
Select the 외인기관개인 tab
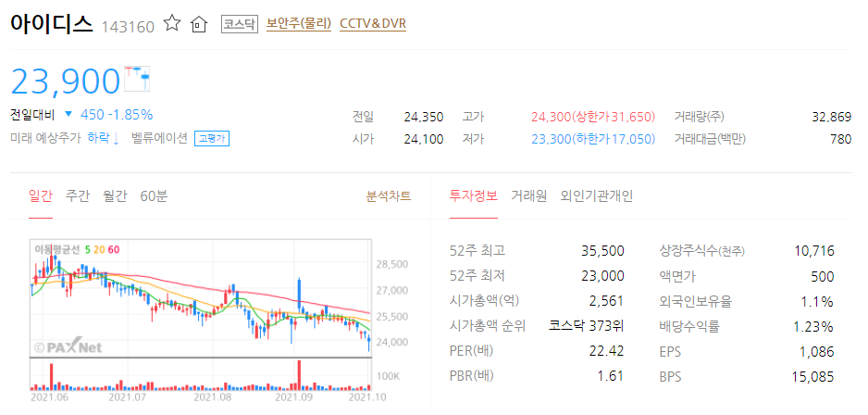(597, 195)
